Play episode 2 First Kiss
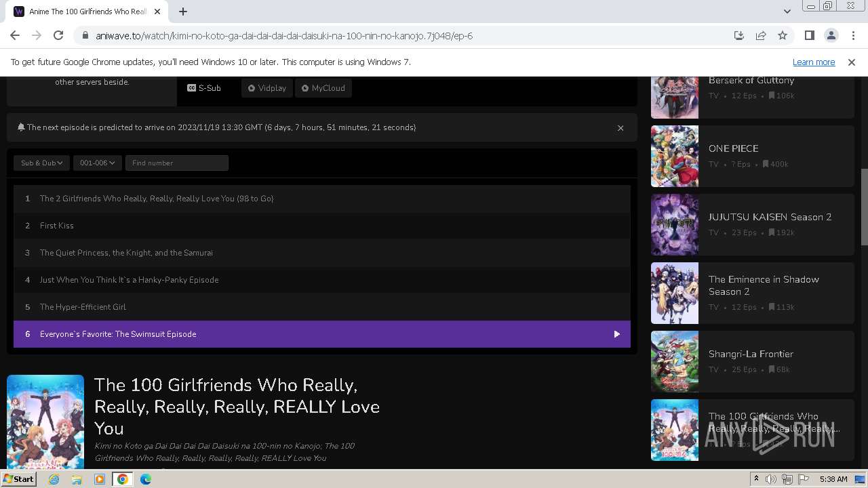868x488 pixels. [322, 226]
